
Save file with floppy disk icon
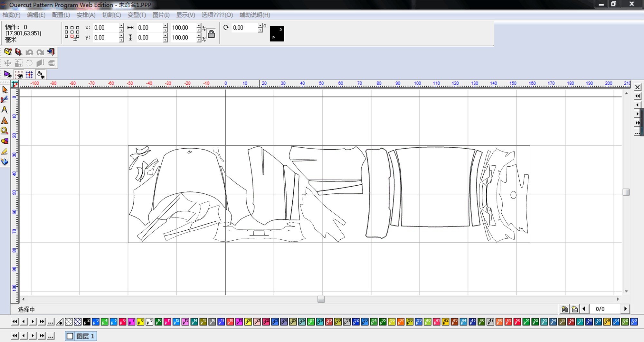[x=18, y=52]
